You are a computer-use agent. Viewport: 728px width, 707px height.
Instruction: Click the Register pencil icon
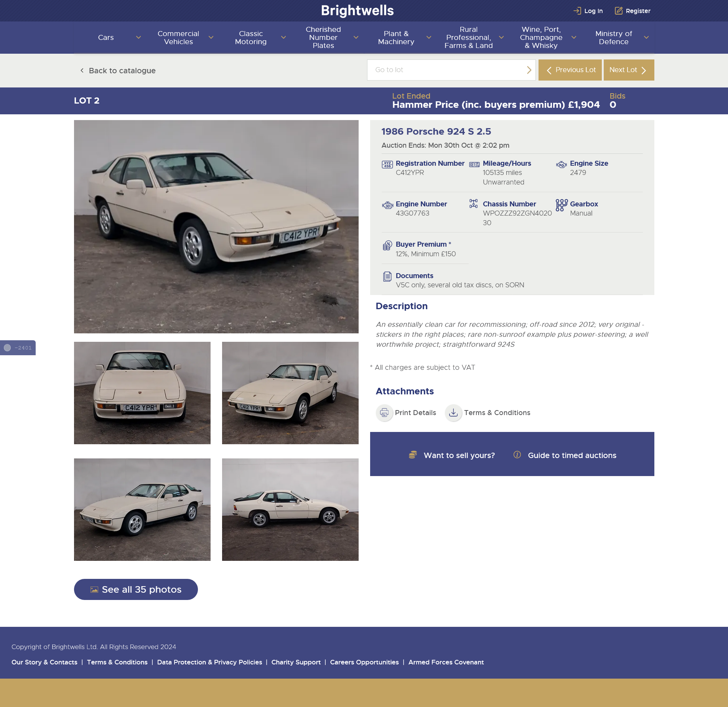pyautogui.click(x=618, y=11)
